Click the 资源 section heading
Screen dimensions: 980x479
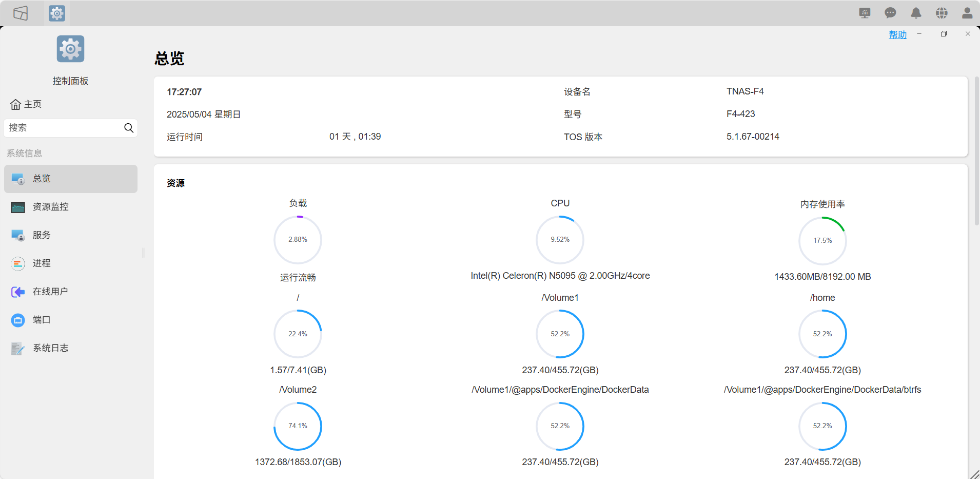(x=175, y=183)
